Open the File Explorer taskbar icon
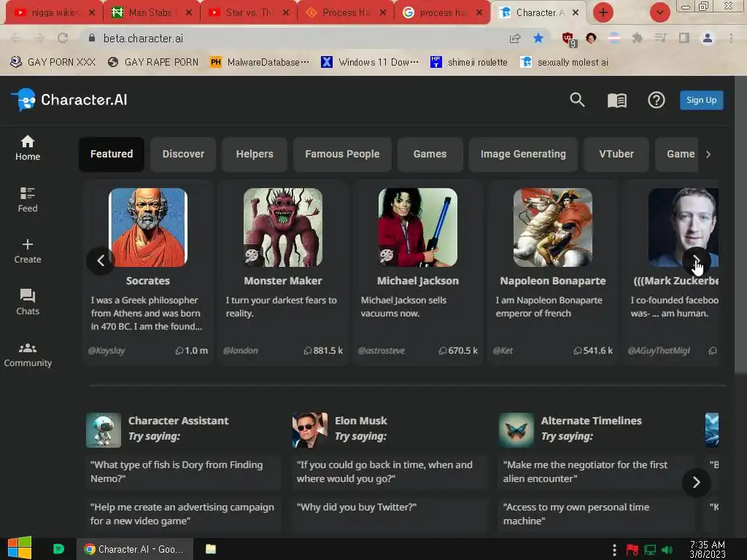Image resolution: width=747 pixels, height=560 pixels. [211, 549]
